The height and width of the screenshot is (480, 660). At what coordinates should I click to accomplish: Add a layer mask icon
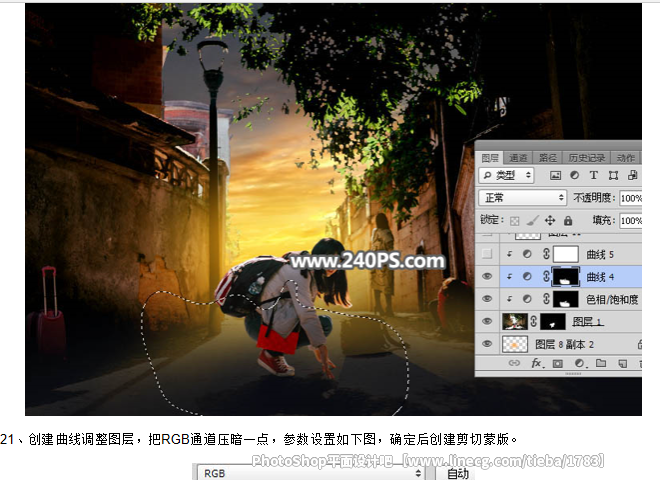tap(558, 363)
